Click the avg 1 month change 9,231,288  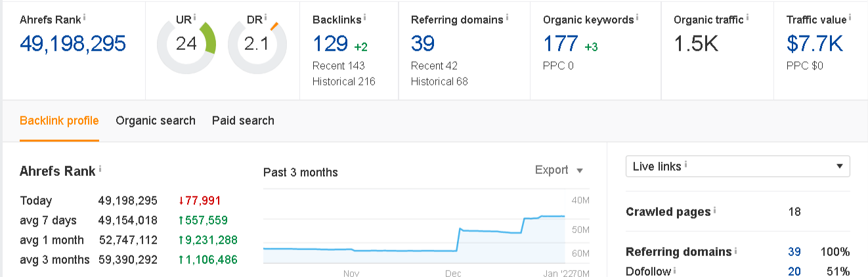(207, 240)
